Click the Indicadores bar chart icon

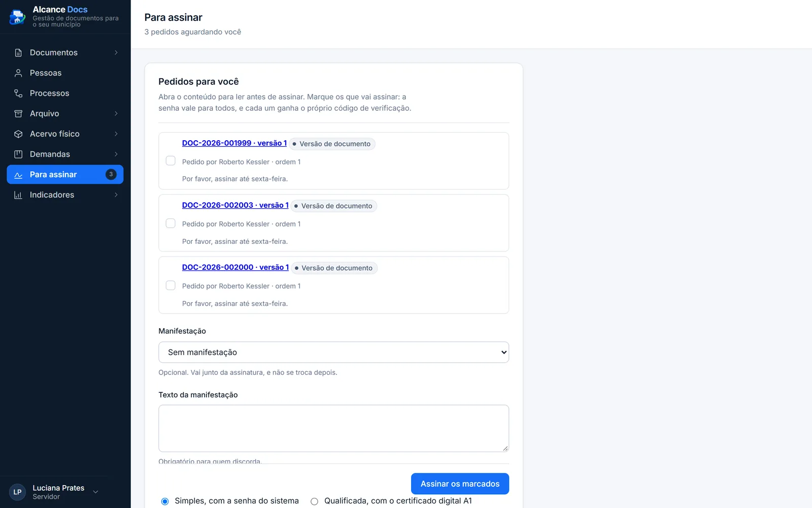coord(18,195)
